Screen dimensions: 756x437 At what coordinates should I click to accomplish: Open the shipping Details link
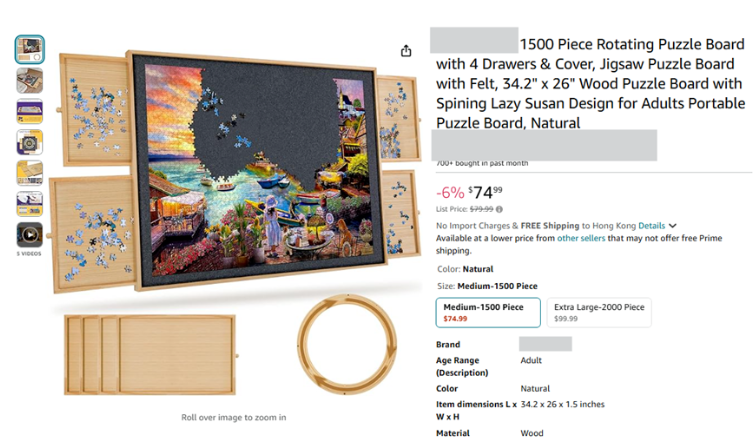coord(651,226)
